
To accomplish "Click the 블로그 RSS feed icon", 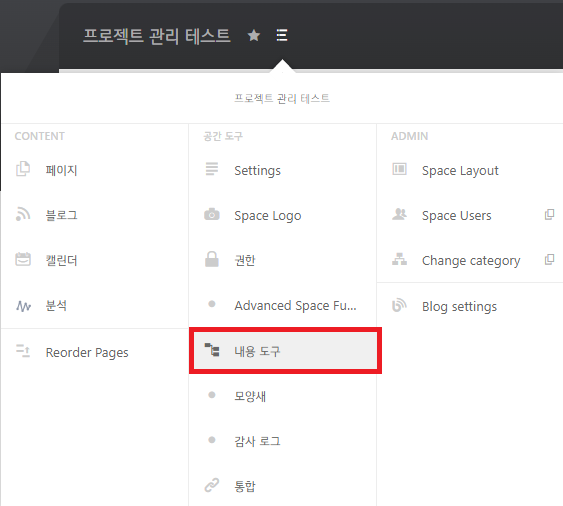I will pos(23,214).
